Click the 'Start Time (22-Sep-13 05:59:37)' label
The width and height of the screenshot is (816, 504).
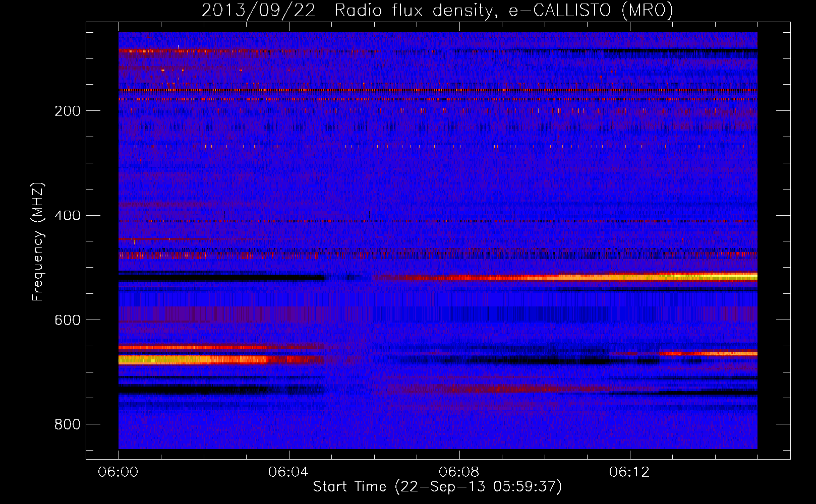pyautogui.click(x=437, y=487)
